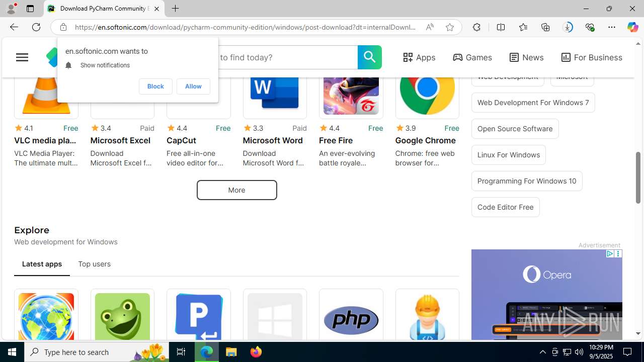The image size is (644, 362).
Task: Open ad options icon on advertisement
Action: (x=618, y=254)
